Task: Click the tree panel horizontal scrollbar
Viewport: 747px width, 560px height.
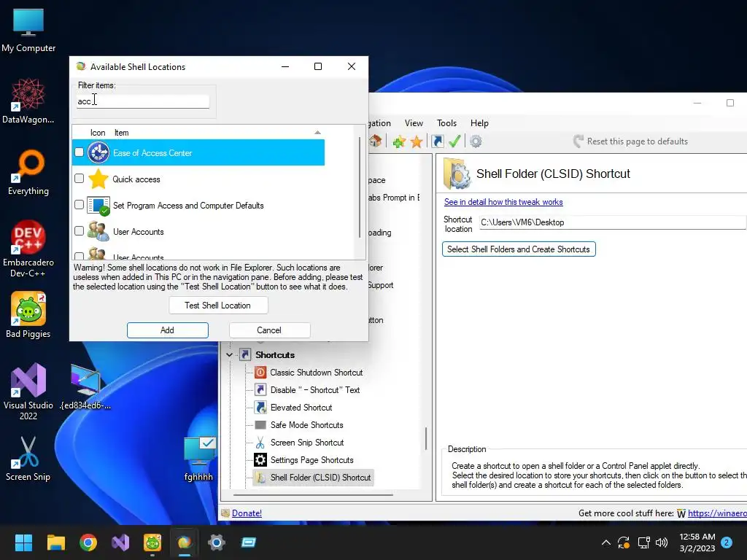Action: click(x=313, y=495)
